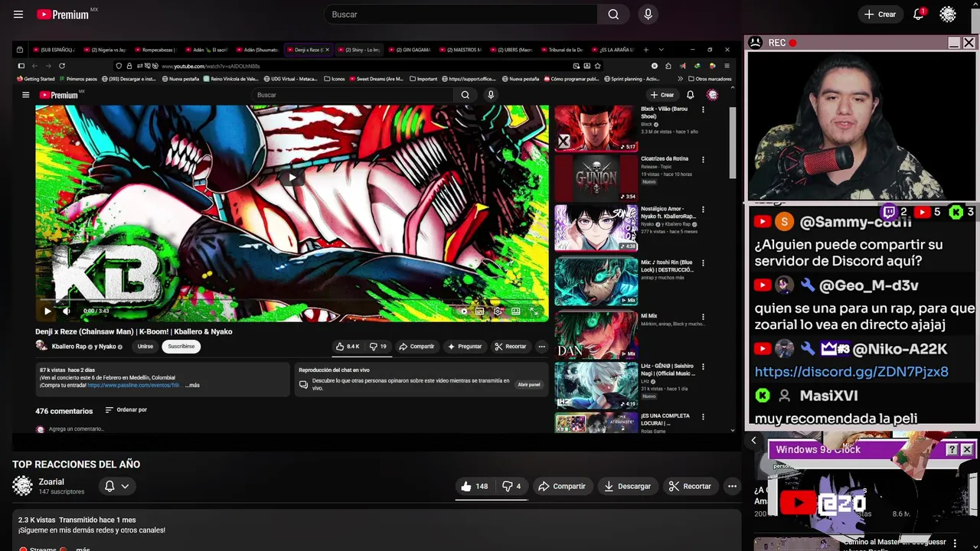Open options menu for Mi Mix
Image resolution: width=980 pixels, height=551 pixels.
click(703, 317)
